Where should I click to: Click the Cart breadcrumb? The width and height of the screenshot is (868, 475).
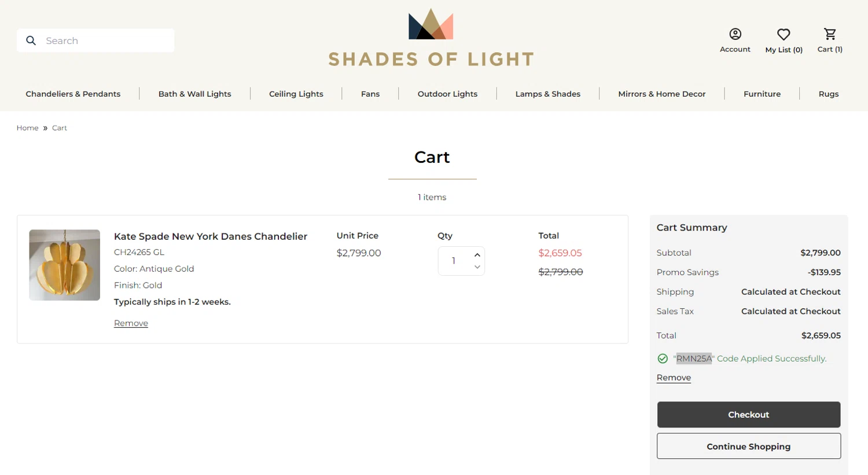[60, 128]
